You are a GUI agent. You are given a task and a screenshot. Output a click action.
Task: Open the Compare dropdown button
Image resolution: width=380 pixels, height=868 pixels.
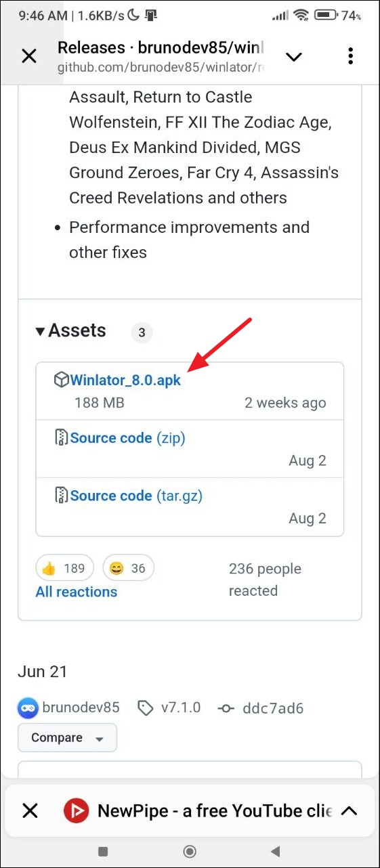click(67, 737)
